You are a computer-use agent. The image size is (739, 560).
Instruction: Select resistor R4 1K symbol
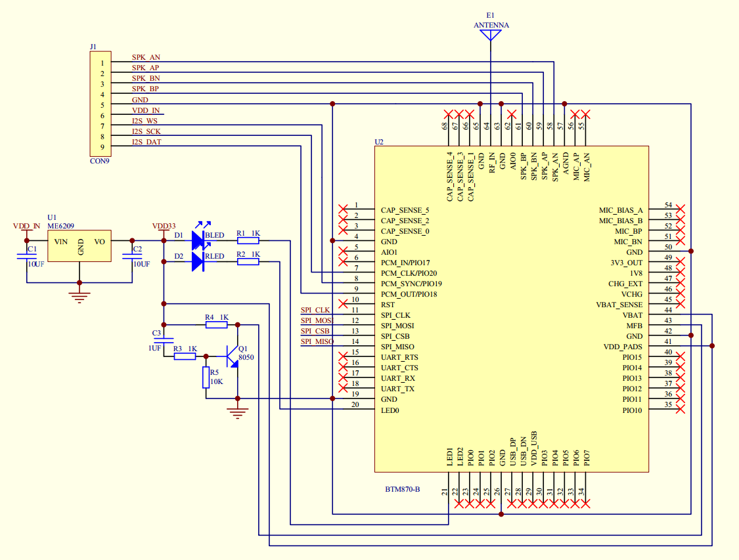click(x=216, y=324)
